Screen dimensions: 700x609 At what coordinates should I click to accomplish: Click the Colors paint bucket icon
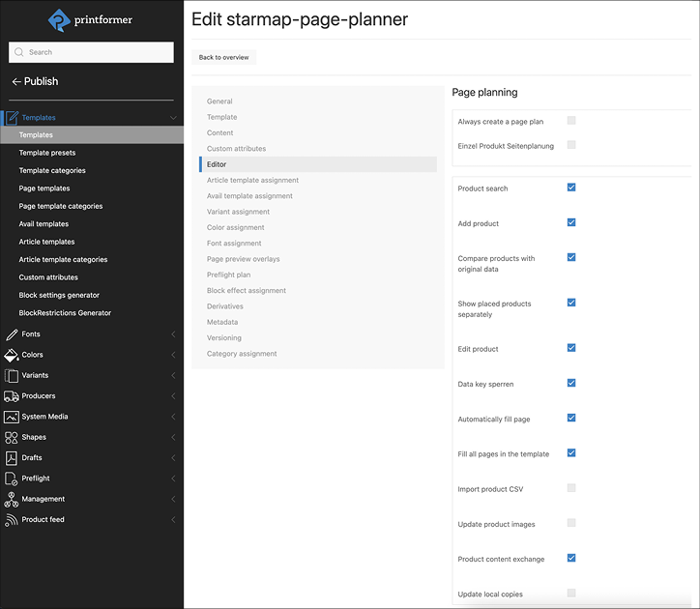tap(12, 355)
